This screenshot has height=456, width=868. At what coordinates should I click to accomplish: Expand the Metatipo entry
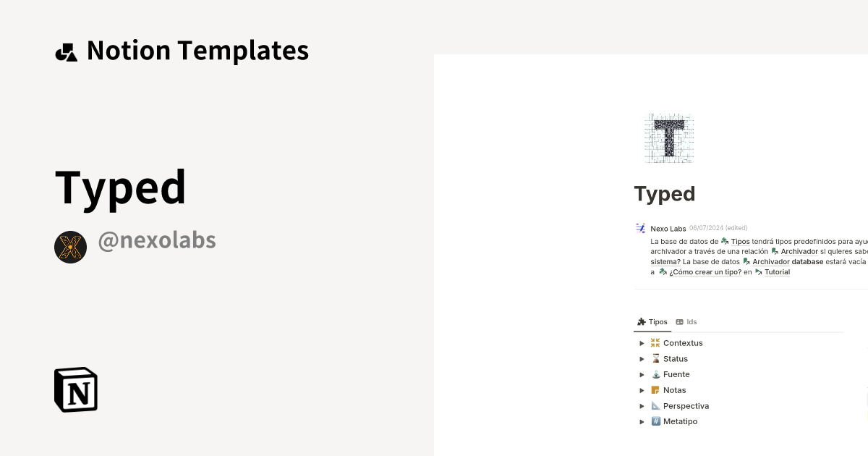point(642,421)
